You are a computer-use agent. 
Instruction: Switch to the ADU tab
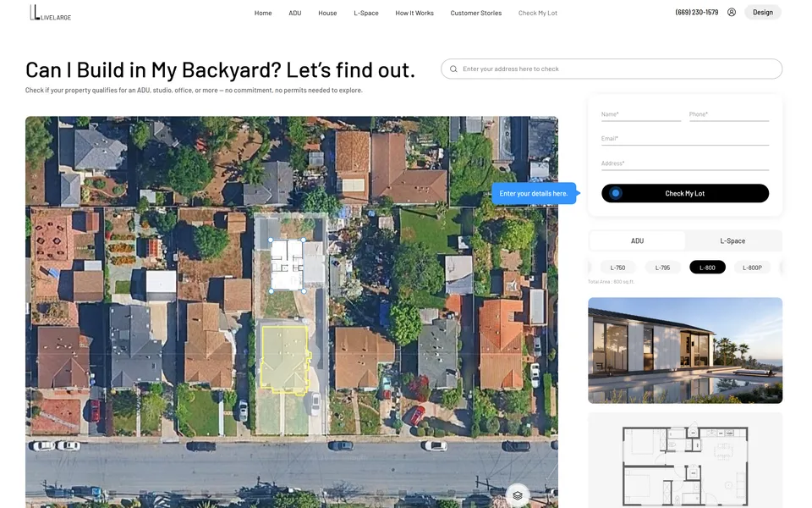[x=637, y=241]
